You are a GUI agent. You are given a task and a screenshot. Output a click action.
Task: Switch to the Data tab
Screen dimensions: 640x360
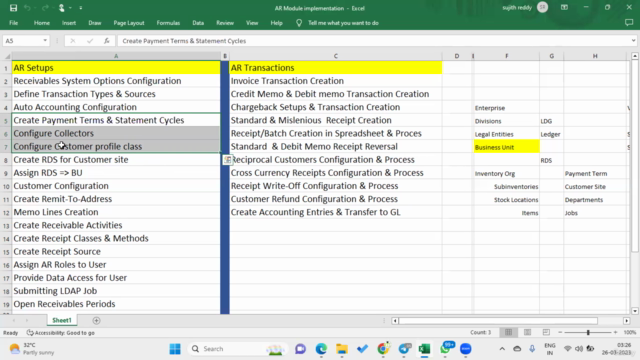tap(198, 23)
